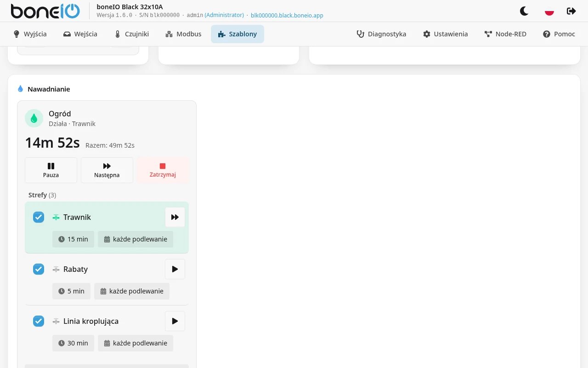The image size is (588, 368).
Task: Stop irrigation with Zatrzymaj
Action: 163,170
